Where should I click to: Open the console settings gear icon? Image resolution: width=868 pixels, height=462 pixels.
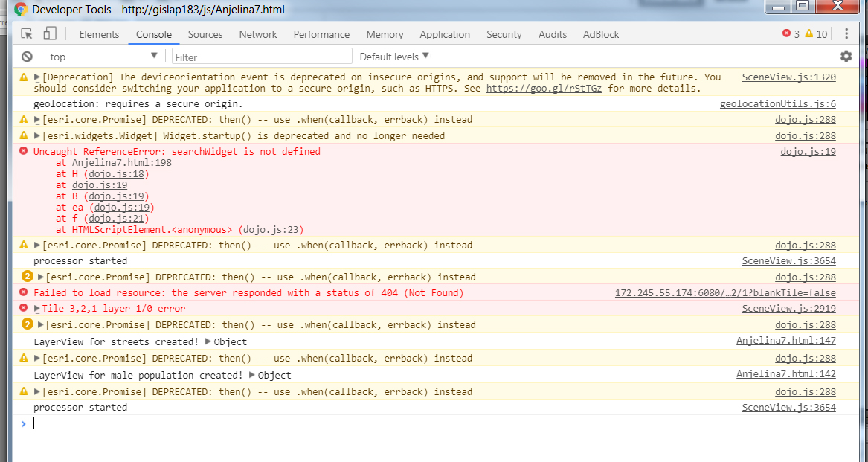(x=846, y=57)
